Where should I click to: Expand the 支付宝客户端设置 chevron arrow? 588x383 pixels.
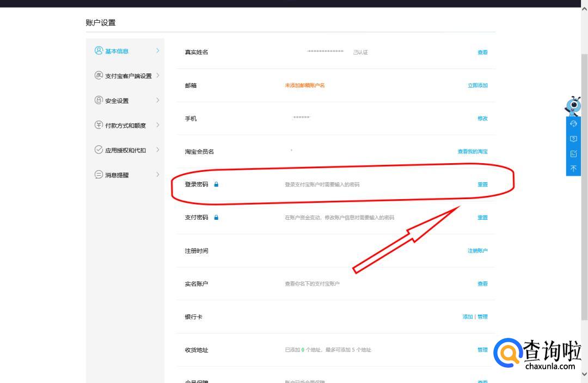click(157, 75)
